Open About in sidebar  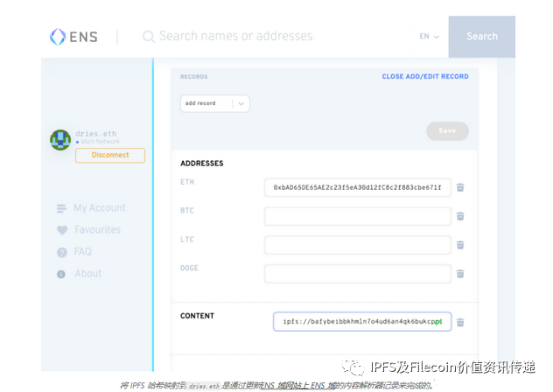coord(87,274)
